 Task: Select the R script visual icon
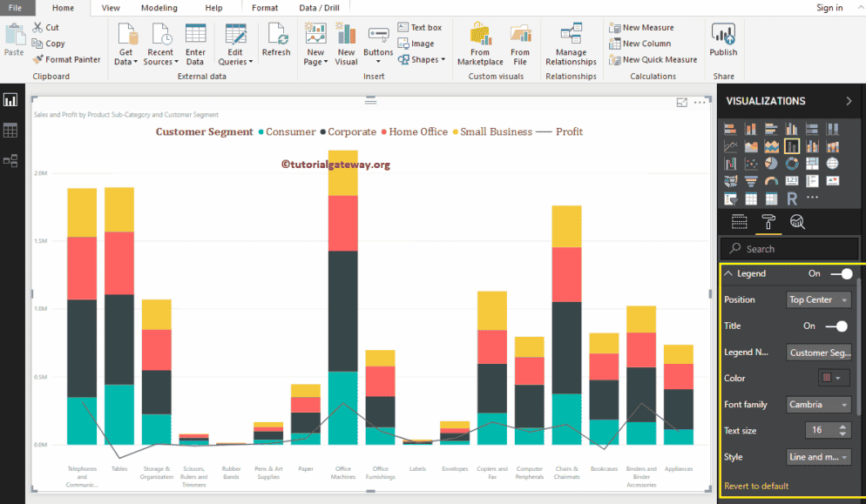(792, 198)
